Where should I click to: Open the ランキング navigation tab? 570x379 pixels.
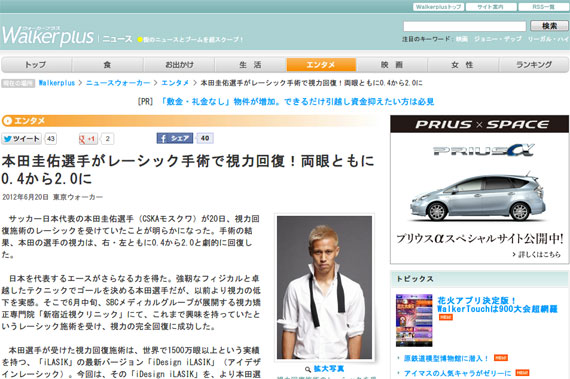click(534, 65)
